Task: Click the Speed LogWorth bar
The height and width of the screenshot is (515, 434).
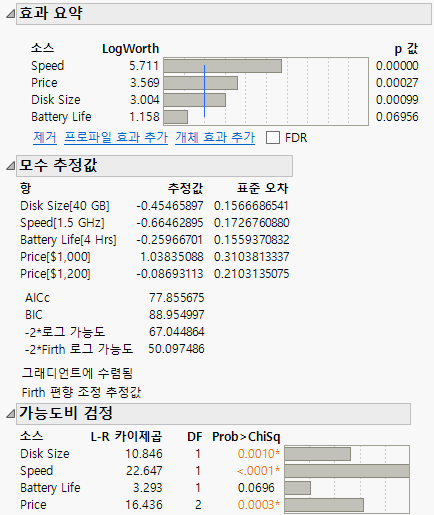Action: click(223, 66)
